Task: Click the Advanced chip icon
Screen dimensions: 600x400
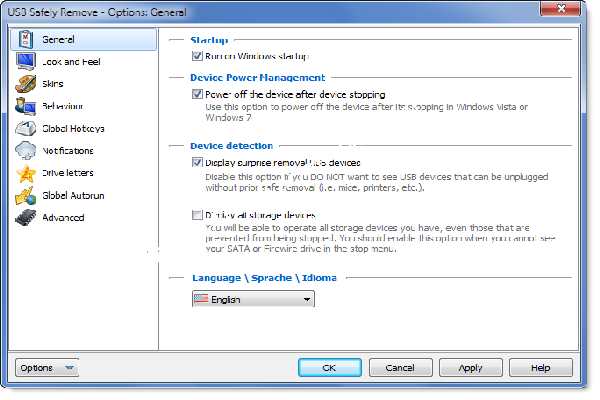Action: point(26,217)
